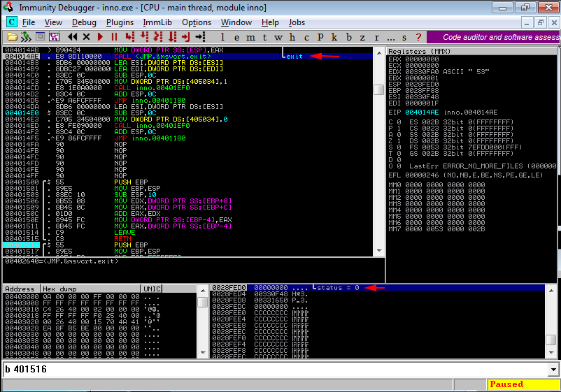The height and width of the screenshot is (392, 561).
Task: Open Memory map with 'm' button
Action: coord(251,37)
